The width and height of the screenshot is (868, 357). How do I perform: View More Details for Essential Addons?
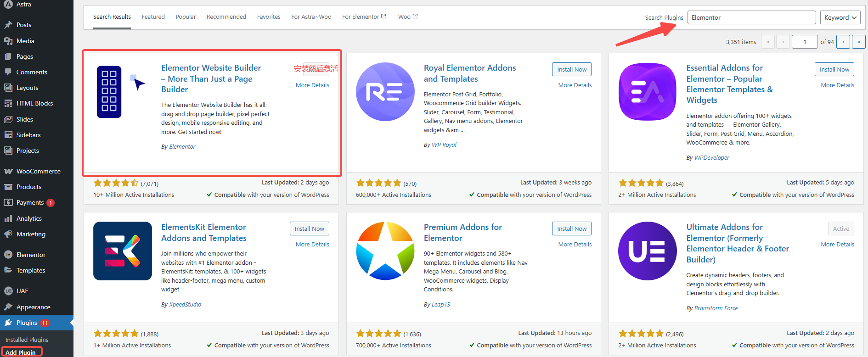[838, 85]
